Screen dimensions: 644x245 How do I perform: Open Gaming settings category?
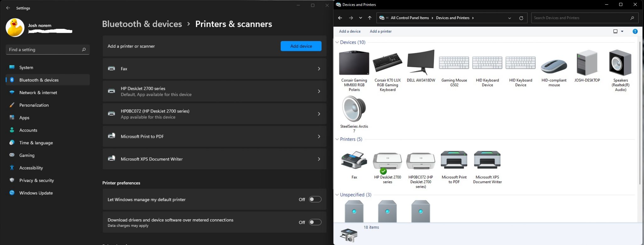pyautogui.click(x=48, y=155)
